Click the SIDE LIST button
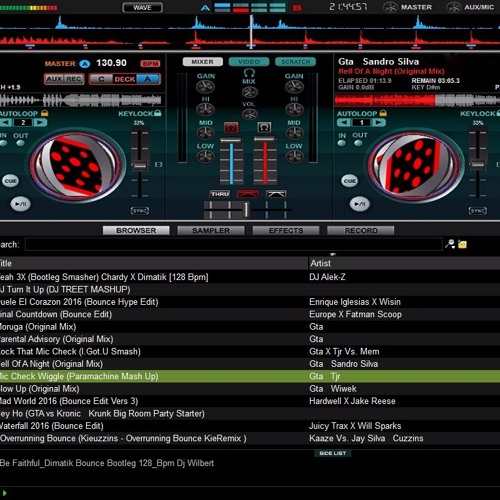The image size is (500, 500). (333, 453)
